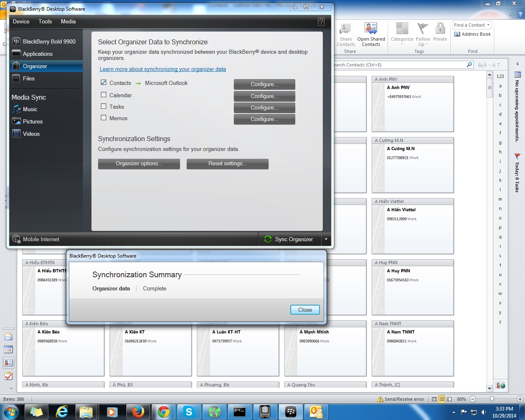Click Open Shared Contacts in Outlook

click(371, 35)
